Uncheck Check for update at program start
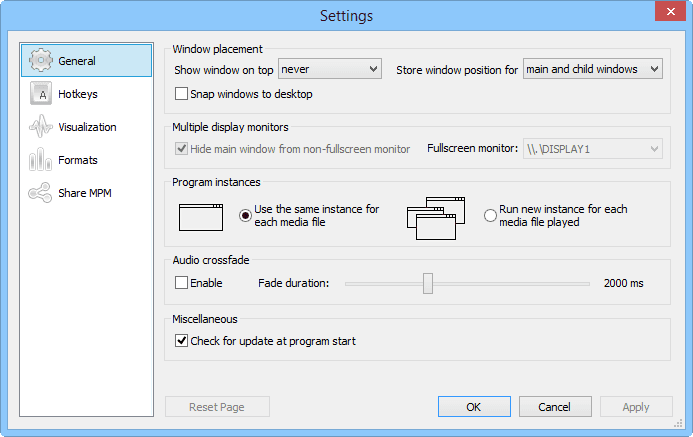The image size is (693, 437). click(x=181, y=341)
